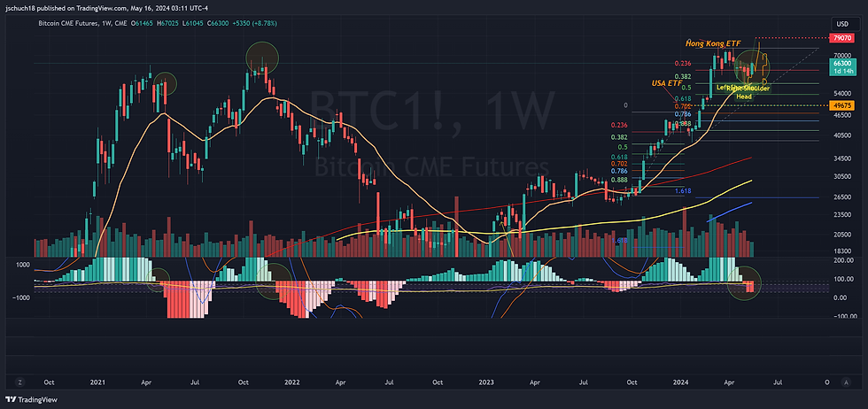Select the blue 1.618 label beside the 26500 line
The width and height of the screenshot is (868, 409).
[x=683, y=191]
